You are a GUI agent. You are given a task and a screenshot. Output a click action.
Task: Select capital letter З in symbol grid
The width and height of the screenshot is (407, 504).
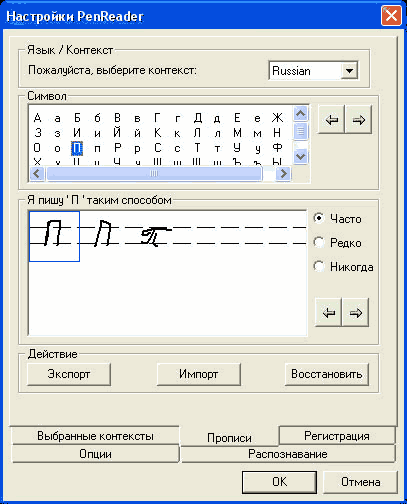(37, 133)
